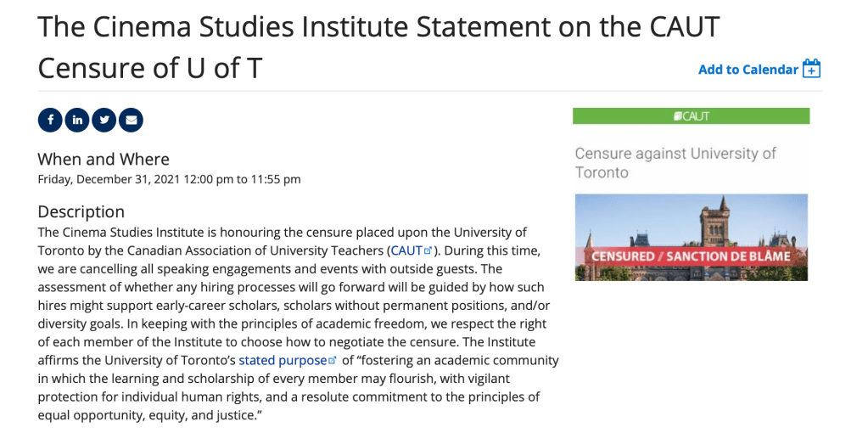868x433 pixels.
Task: Click the "Description" section heading
Action: (81, 211)
